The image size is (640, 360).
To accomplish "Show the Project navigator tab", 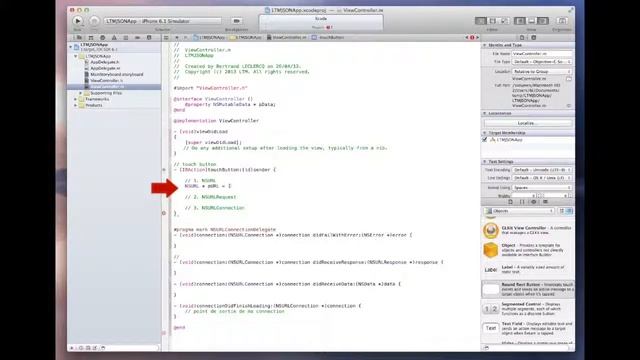I will pos(79,38).
